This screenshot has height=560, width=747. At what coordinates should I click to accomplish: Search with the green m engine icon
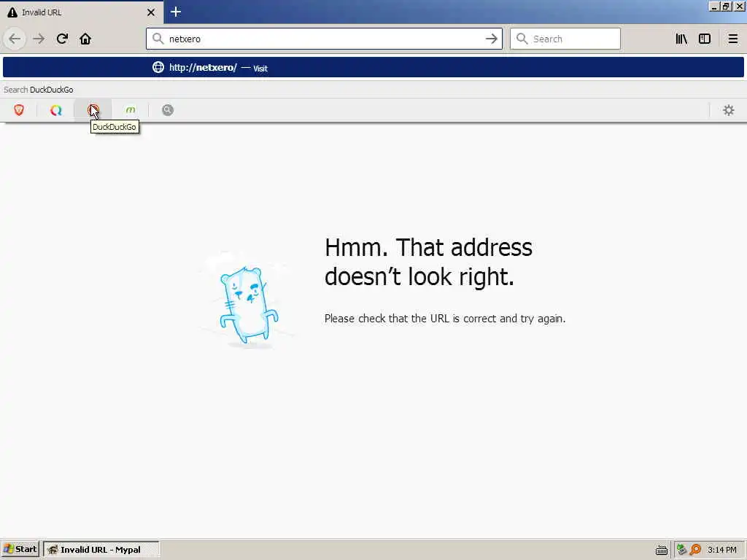[131, 110]
